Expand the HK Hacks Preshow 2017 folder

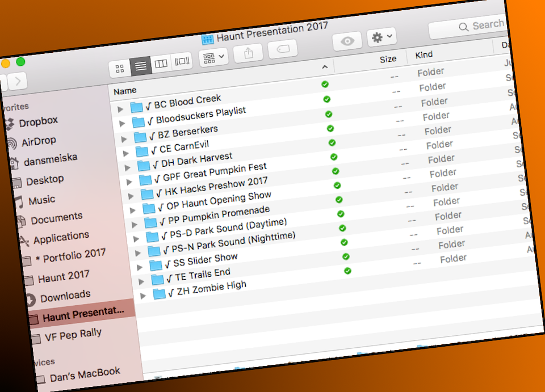click(x=131, y=196)
